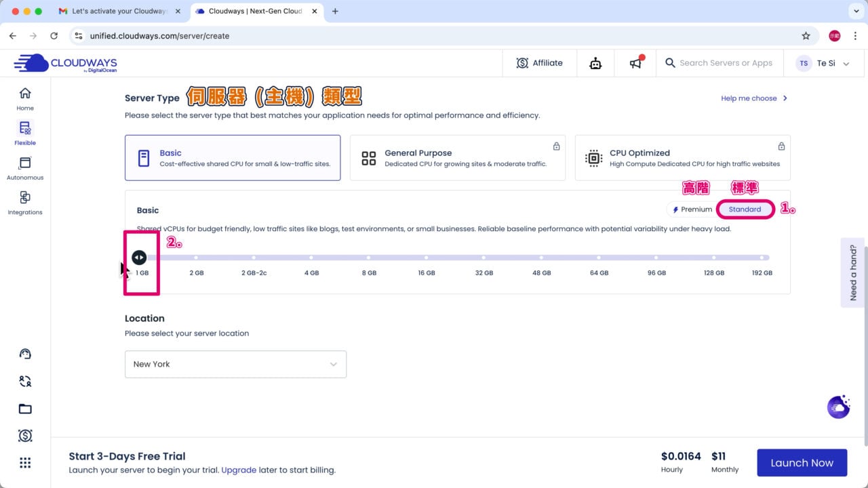
Task: Click the Launch Now button
Action: click(x=802, y=463)
